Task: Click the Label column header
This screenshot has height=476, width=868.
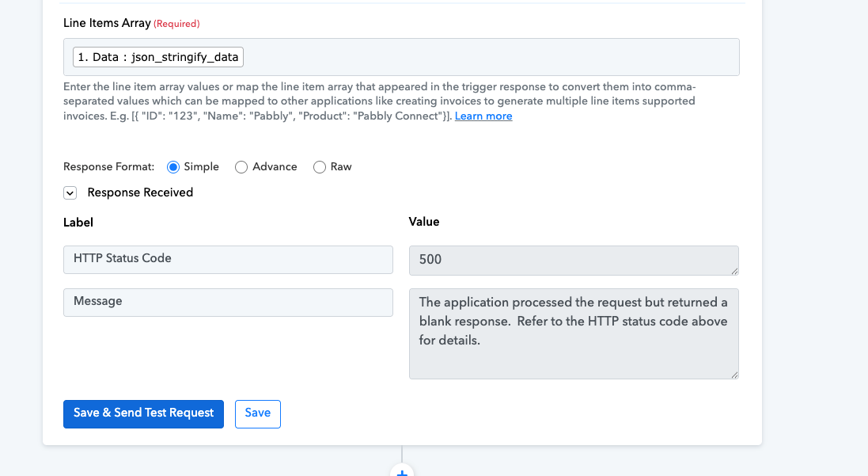Action: coord(78,222)
